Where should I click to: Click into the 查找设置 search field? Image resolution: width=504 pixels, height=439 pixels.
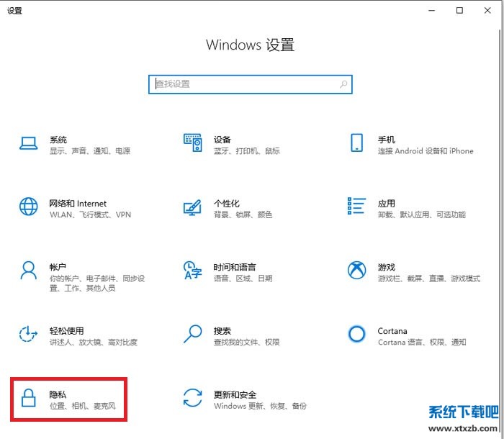point(245,84)
